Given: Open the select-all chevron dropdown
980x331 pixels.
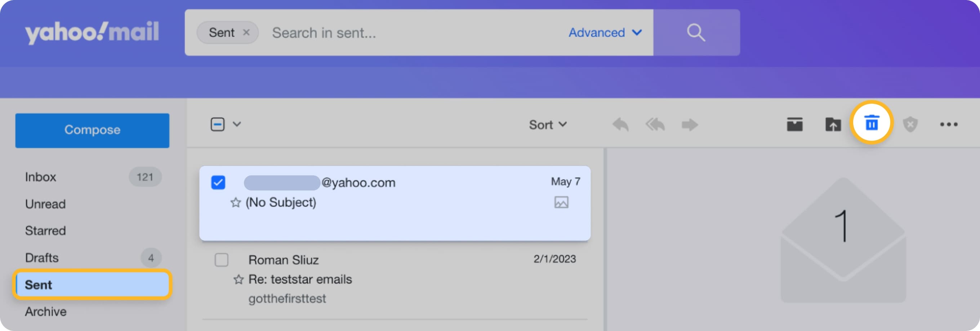Looking at the screenshot, I should 237,124.
